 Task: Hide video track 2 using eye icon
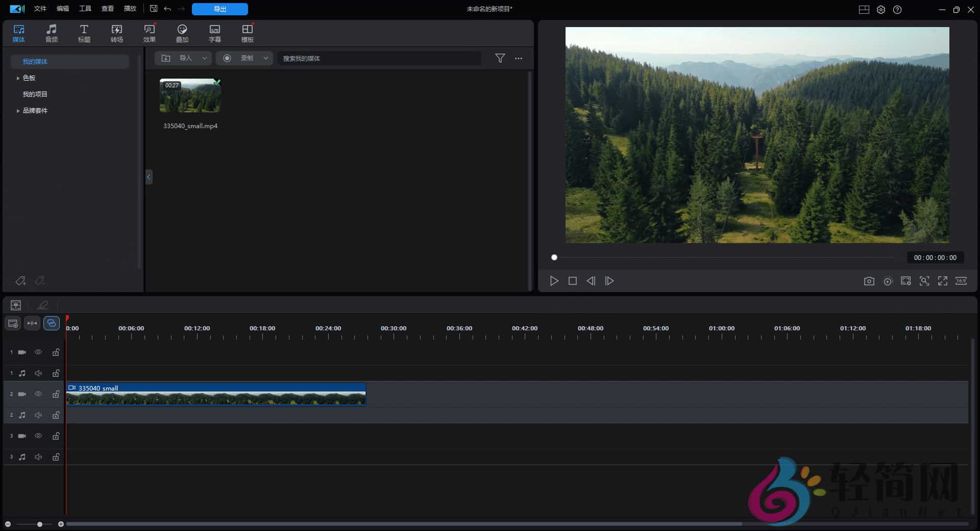[x=38, y=394]
